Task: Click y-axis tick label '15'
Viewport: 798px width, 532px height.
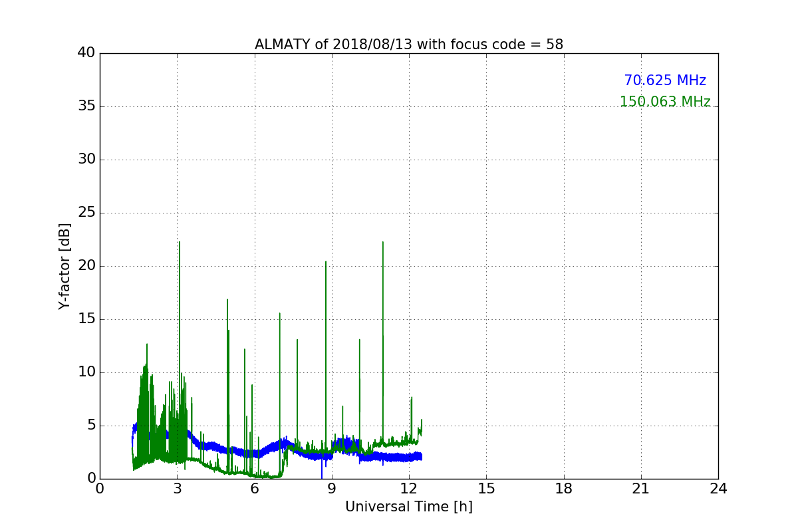Action: click(86, 319)
